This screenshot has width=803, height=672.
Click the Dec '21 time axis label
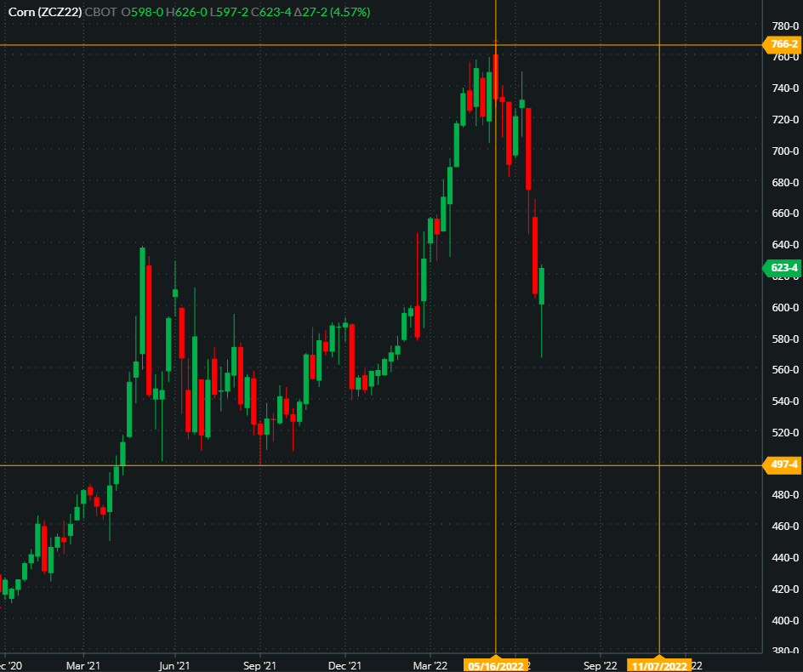point(345,664)
